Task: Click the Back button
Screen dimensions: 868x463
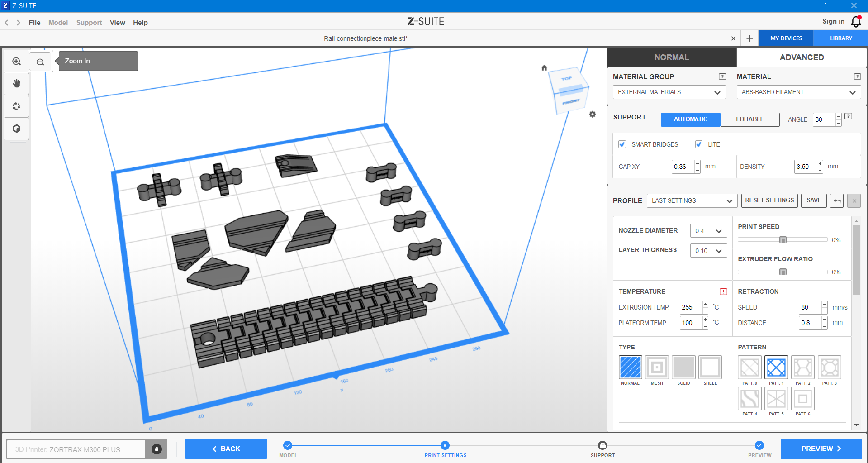Action: pyautogui.click(x=226, y=449)
